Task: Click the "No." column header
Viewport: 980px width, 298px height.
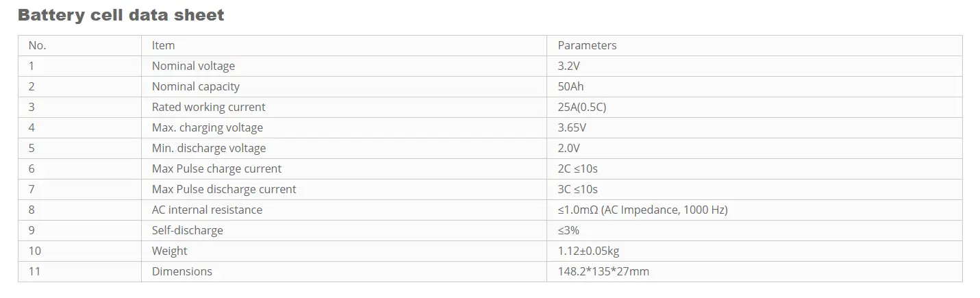Action: click(37, 45)
